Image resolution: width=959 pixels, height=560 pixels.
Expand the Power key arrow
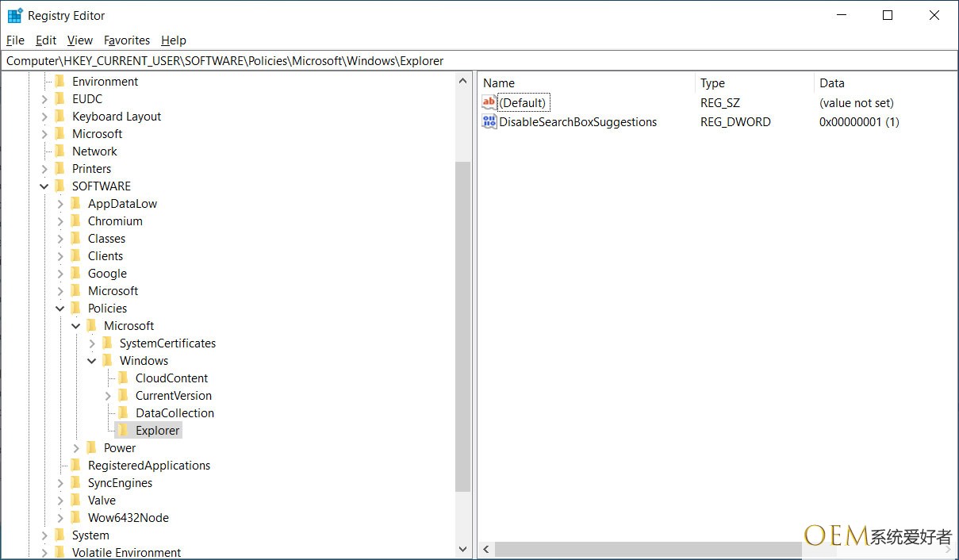pos(76,448)
